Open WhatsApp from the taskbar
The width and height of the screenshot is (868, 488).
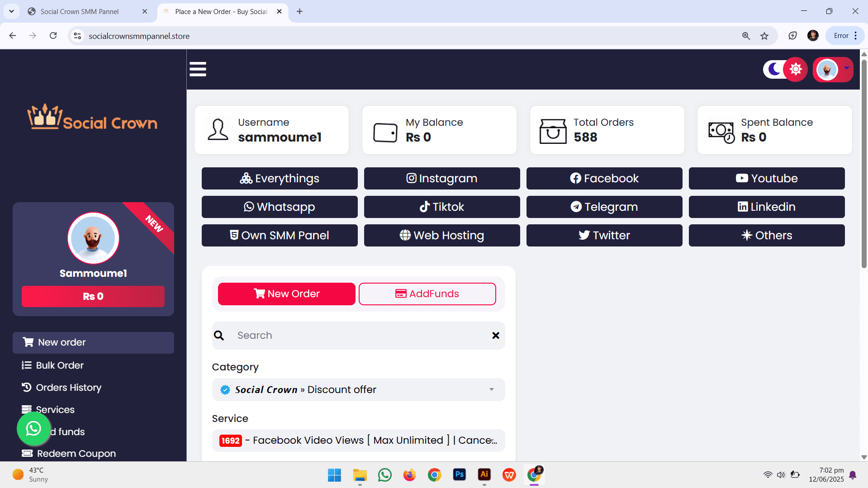click(385, 475)
